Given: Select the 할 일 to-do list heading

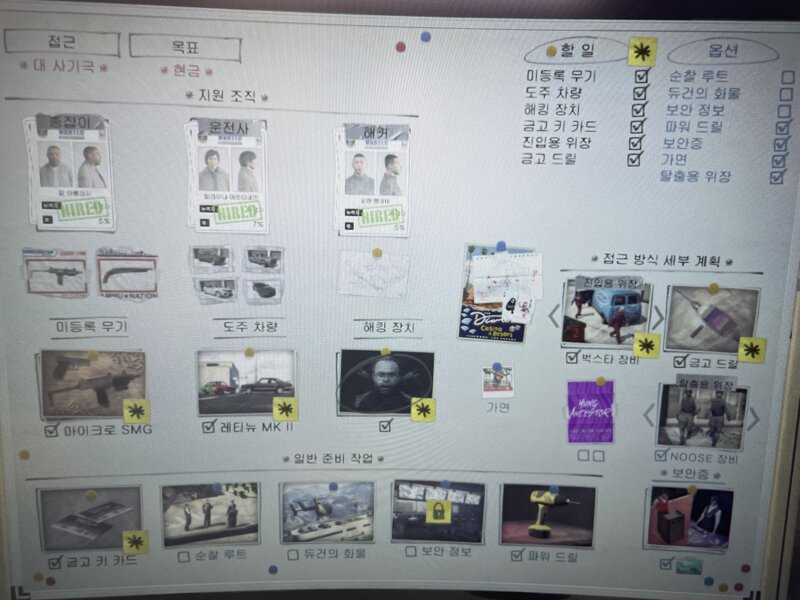Looking at the screenshot, I should click(578, 50).
